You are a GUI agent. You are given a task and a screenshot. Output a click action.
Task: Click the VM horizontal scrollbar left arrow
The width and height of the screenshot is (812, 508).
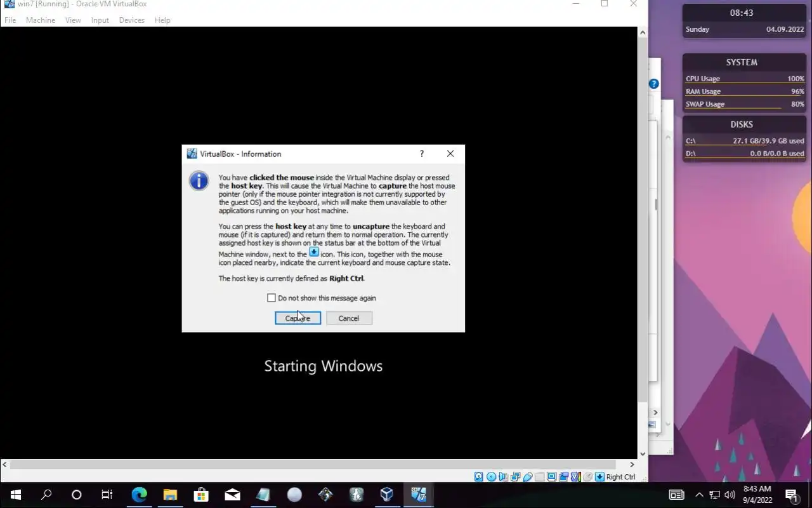(4, 464)
